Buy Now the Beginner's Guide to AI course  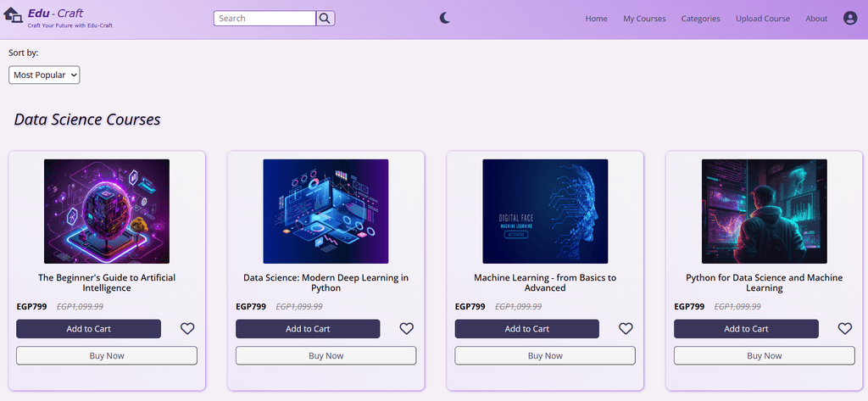pyautogui.click(x=107, y=355)
